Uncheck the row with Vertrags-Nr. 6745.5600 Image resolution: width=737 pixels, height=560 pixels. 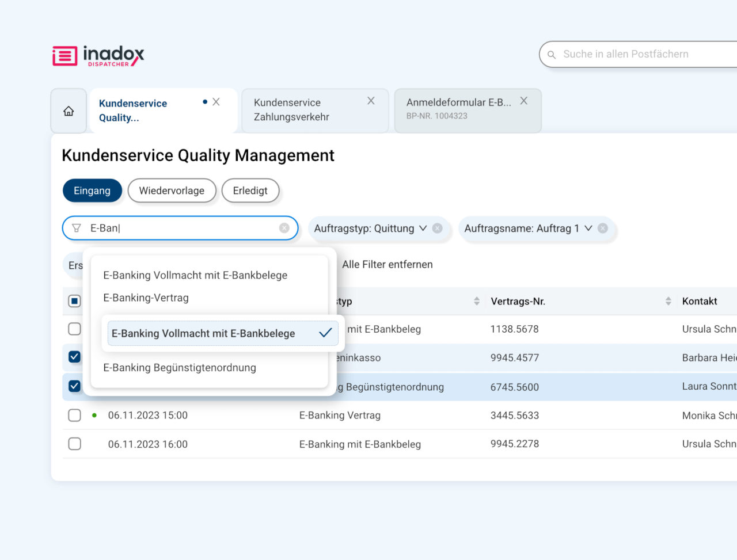[74, 386]
